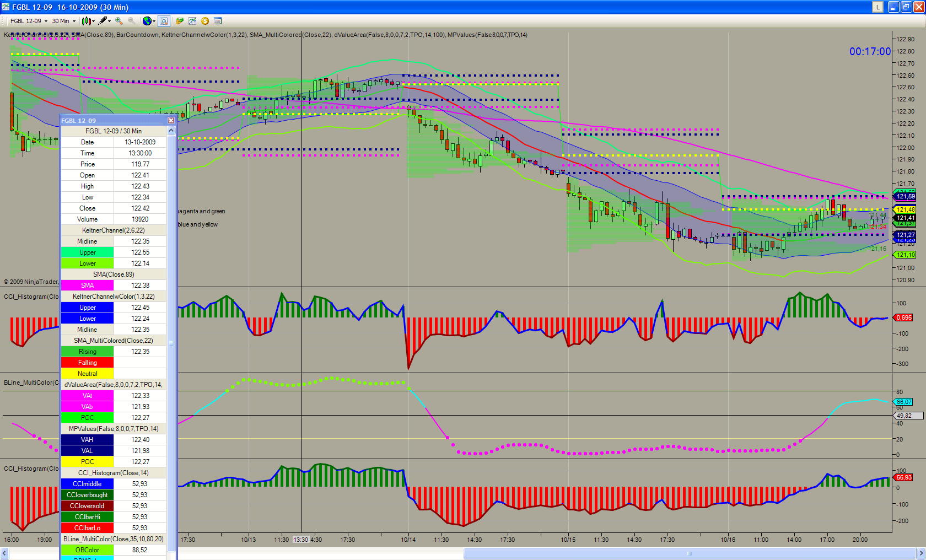Click the data box vertical scrollbar thumb
Viewport: 926px width, 560px height.
point(171,343)
